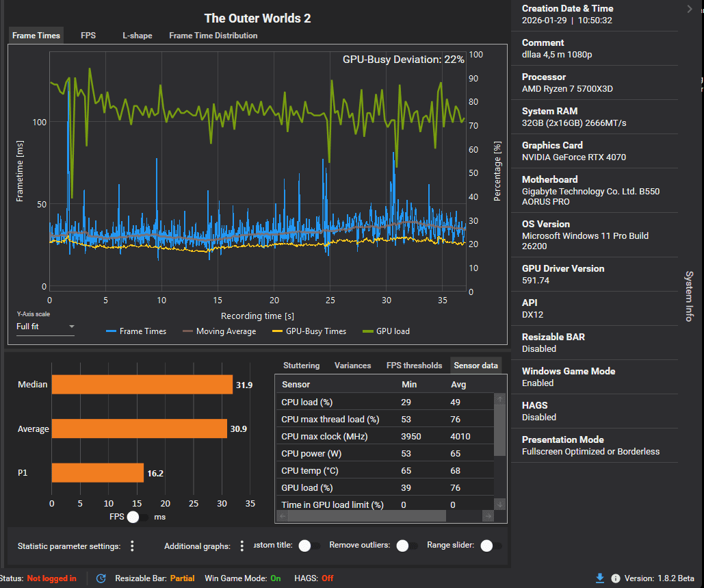Select CPU max clock (MHz) row

384,436
